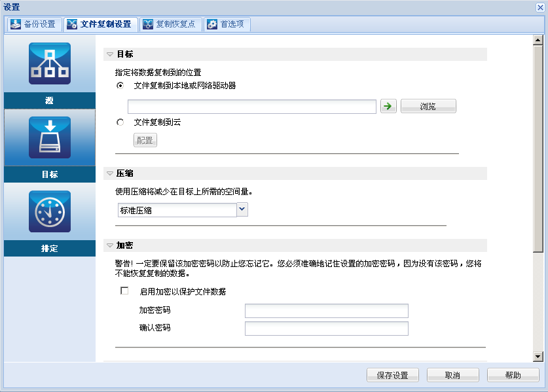Click 保存设置 to save settings
Screen dimensions: 548x392
point(392,375)
